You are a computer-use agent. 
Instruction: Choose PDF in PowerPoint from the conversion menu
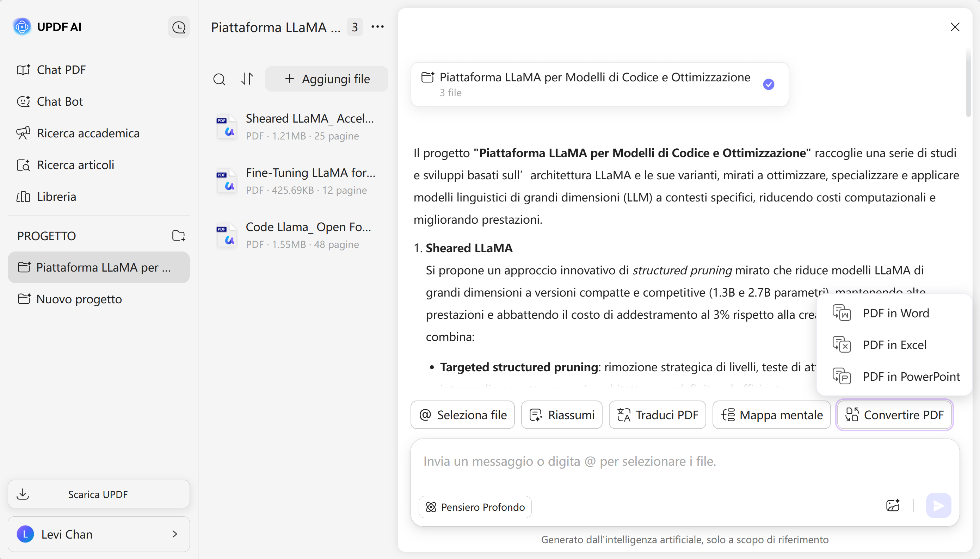point(911,377)
